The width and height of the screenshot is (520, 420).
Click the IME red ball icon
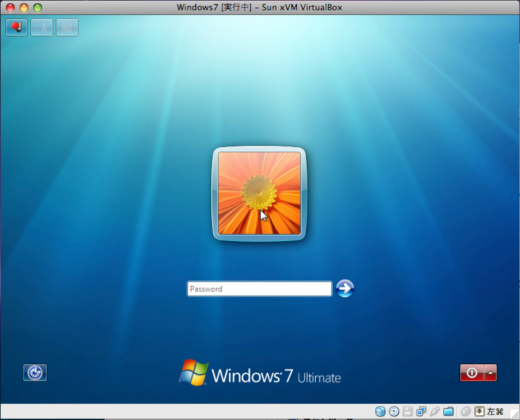tap(17, 27)
